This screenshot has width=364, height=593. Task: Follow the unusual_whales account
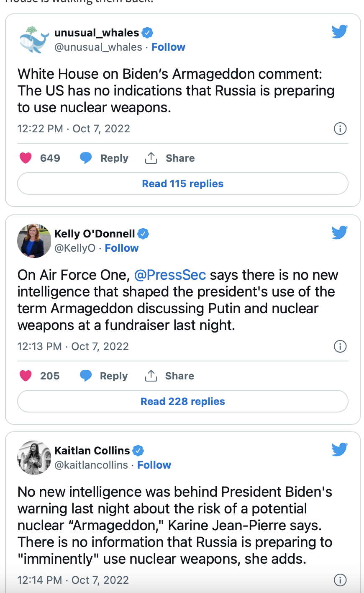point(168,47)
